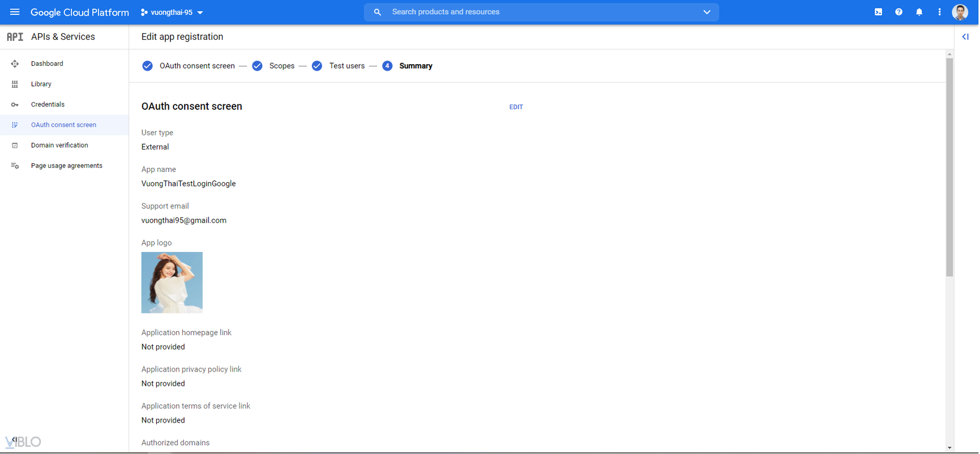Go to the Scopes step
Screen dimensions: 980x454
point(282,66)
